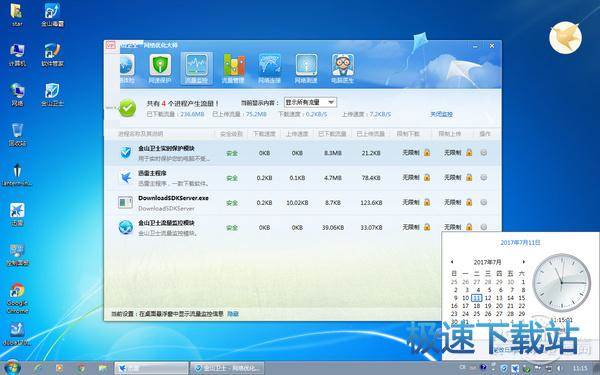Switch to 金山卫士 taskbar window button

(227, 368)
